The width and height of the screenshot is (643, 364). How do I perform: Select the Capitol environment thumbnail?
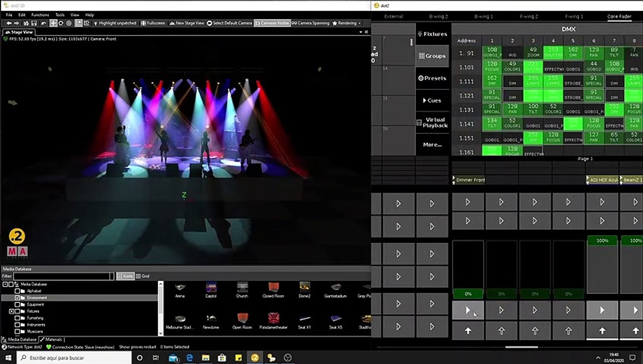click(211, 290)
